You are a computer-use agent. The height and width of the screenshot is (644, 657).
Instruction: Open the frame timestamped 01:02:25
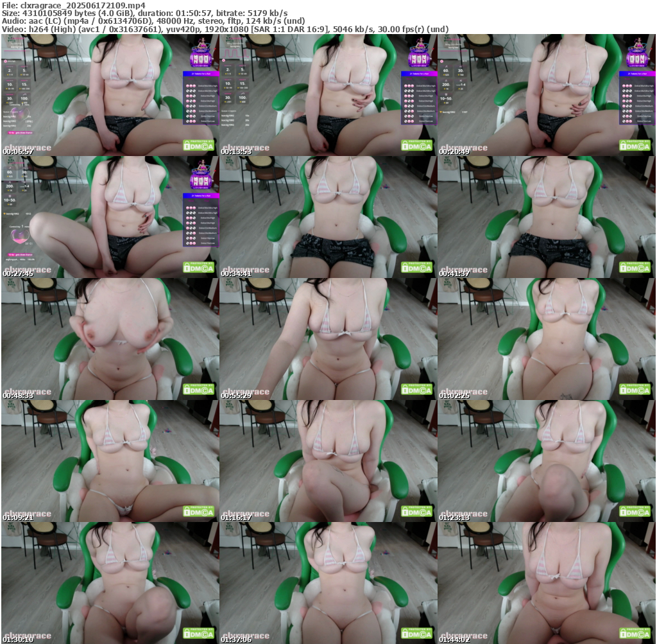click(546, 339)
